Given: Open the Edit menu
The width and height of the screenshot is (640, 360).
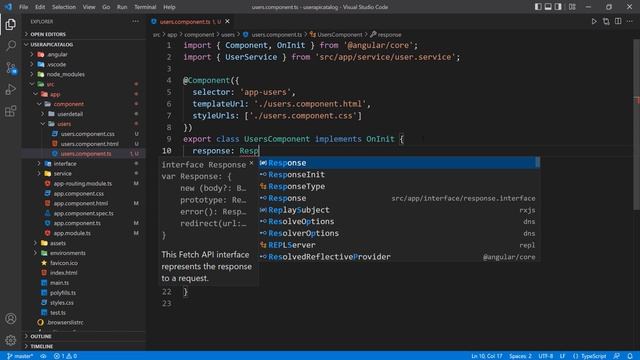Looking at the screenshot, I should (x=40, y=7).
